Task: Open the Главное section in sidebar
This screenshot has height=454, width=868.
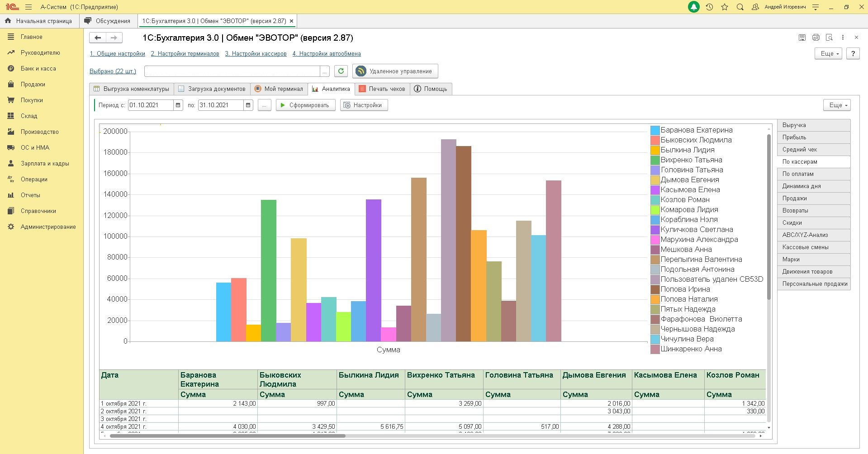Action: click(x=42, y=37)
